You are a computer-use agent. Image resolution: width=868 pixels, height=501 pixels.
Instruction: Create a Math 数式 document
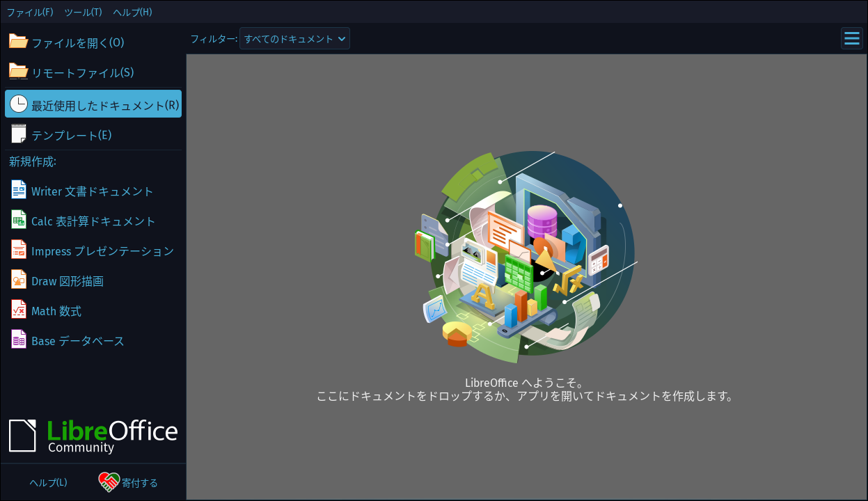93,310
